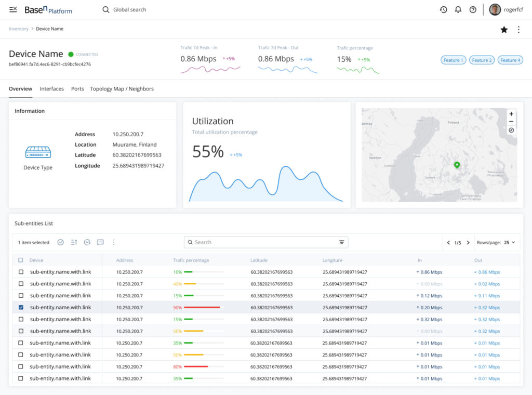Viewport: 532px width, 395px height.
Task: Go to Inventory breadcrumb link
Action: coord(19,29)
